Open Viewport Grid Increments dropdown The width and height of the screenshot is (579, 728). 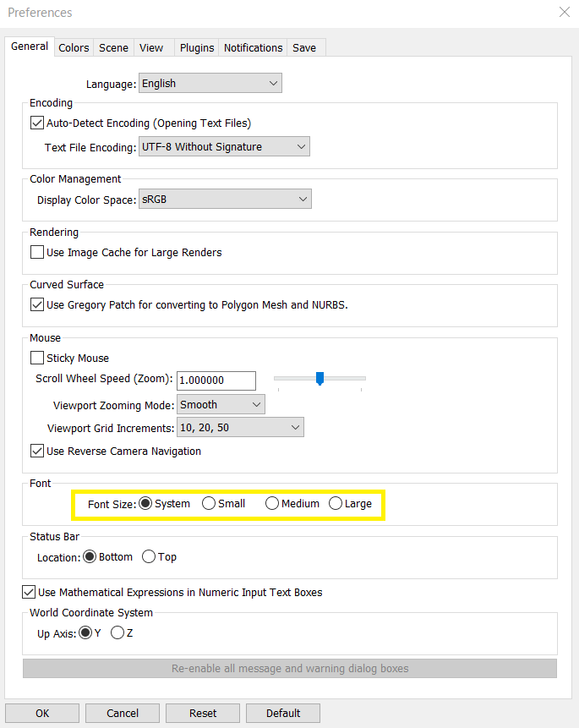coord(241,427)
